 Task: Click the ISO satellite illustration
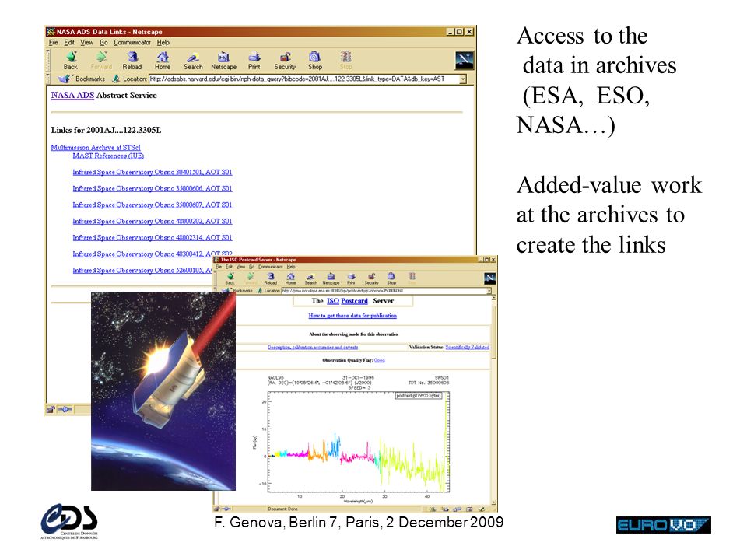click(x=163, y=391)
